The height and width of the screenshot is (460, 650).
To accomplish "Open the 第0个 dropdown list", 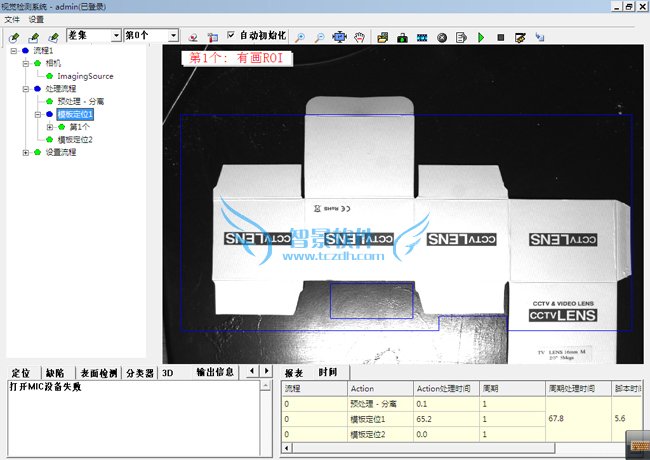I will click(x=174, y=36).
